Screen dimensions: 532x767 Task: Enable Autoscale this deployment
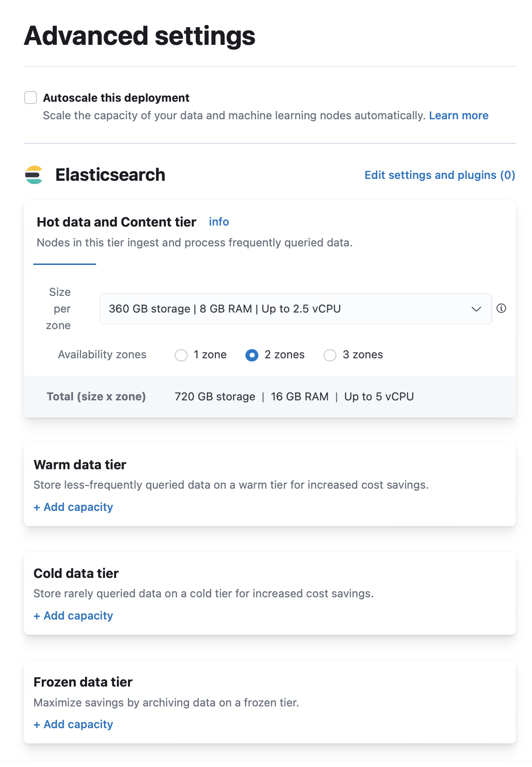coord(31,98)
